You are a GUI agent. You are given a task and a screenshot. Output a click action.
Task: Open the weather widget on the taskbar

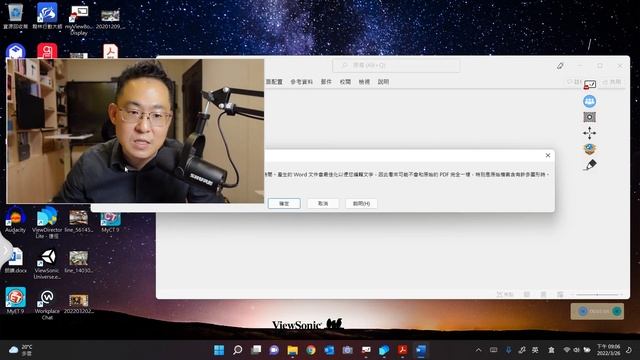pos(20,350)
